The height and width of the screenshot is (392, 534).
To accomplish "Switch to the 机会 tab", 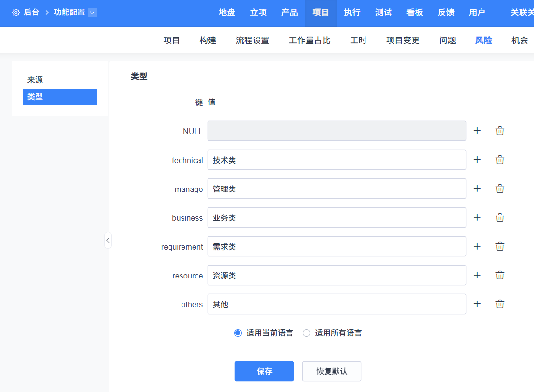I will (x=519, y=40).
